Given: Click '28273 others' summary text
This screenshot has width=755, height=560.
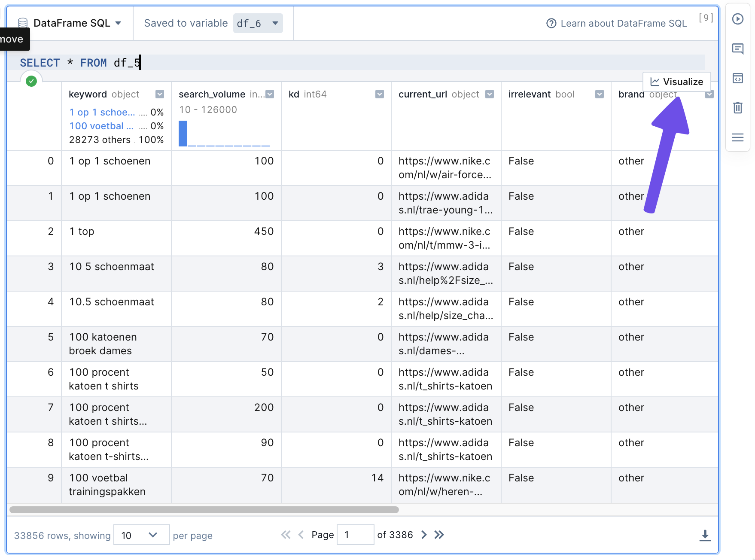Looking at the screenshot, I should pos(100,140).
